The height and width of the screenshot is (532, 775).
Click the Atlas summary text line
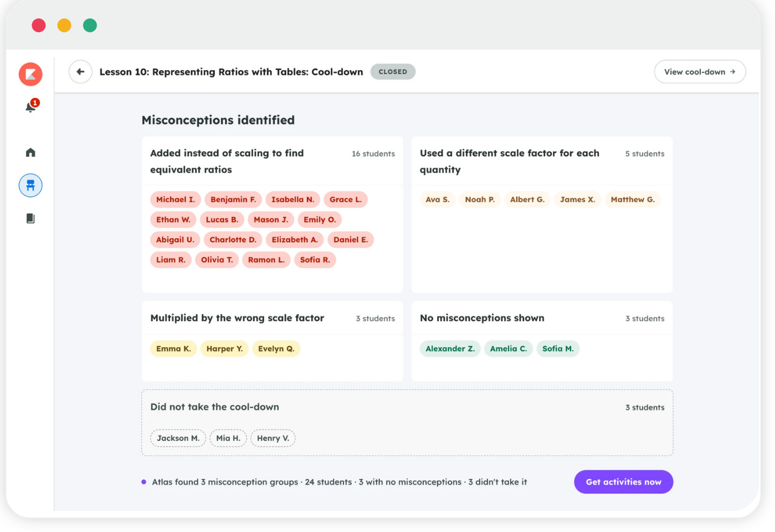(339, 482)
